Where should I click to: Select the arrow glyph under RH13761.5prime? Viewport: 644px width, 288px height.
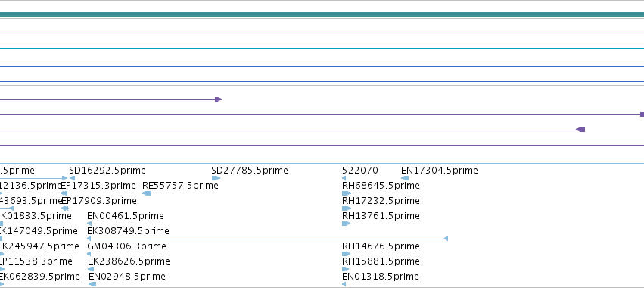(x=347, y=224)
